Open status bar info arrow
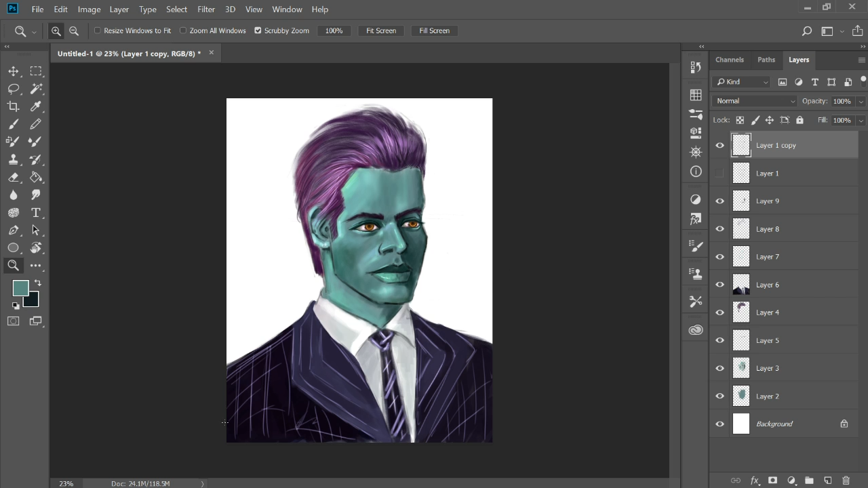This screenshot has width=868, height=488. tap(202, 483)
